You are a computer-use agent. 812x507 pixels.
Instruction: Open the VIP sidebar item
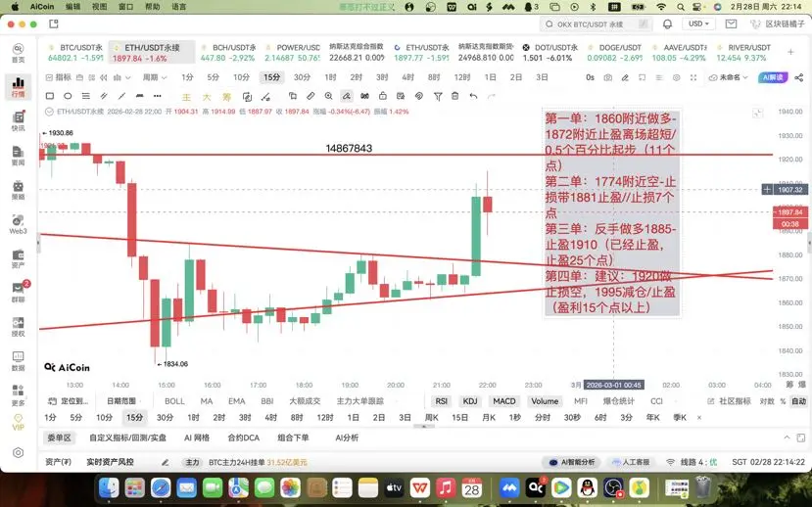point(19,422)
